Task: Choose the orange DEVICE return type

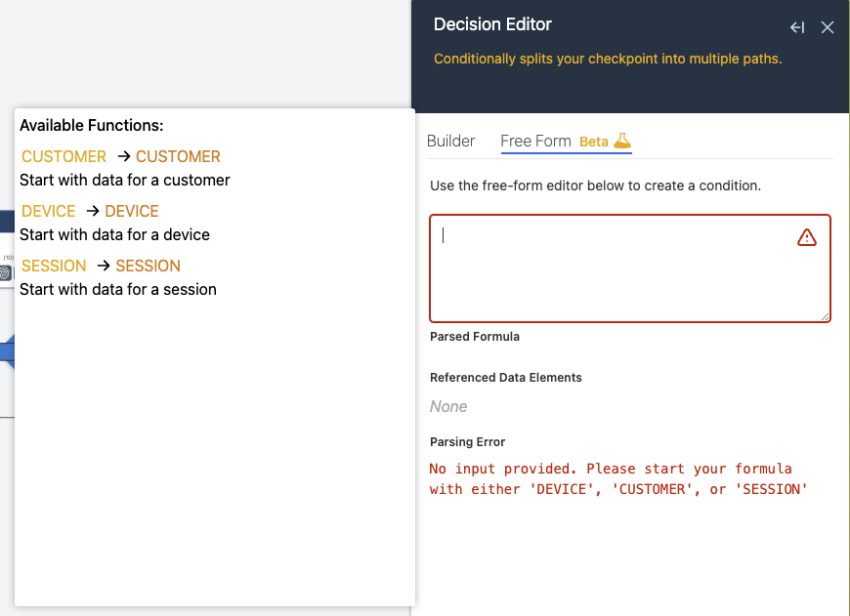Action: (132, 211)
